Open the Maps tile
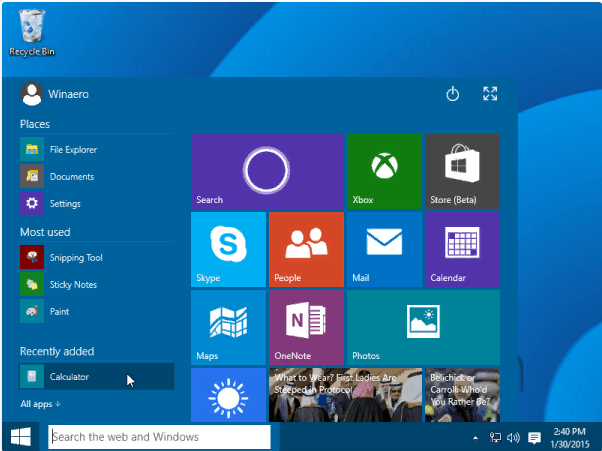Screen dimensions: 602x451 [x=228, y=327]
